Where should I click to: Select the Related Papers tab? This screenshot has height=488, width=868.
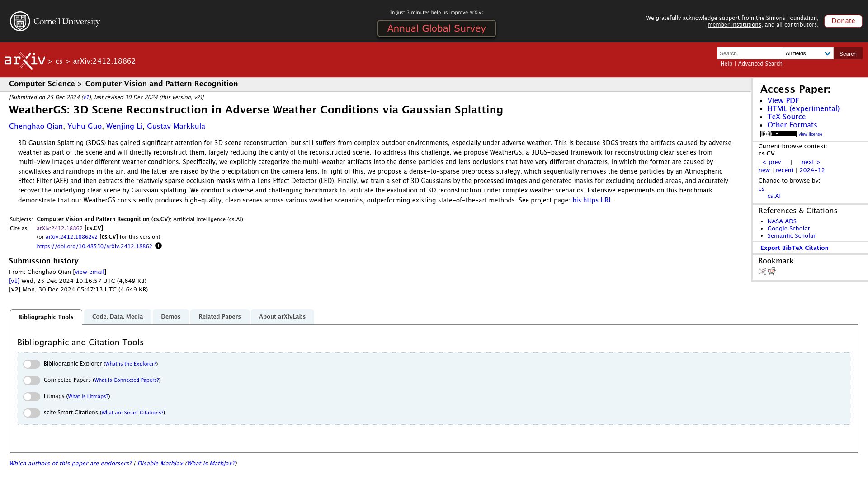[x=220, y=317]
